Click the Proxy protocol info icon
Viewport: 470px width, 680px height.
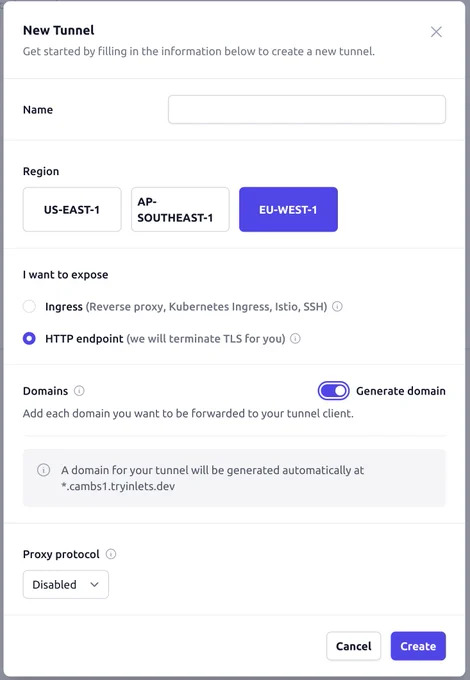pyautogui.click(x=111, y=554)
